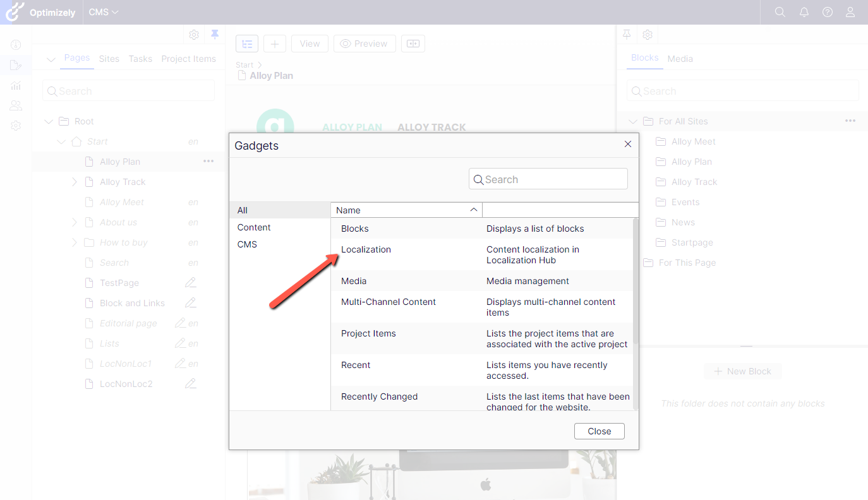Click the View button in toolbar

coord(310,44)
